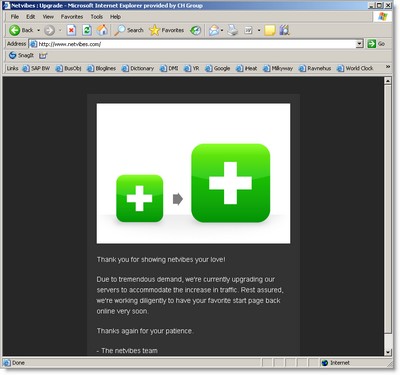The width and height of the screenshot is (400, 375).
Task: Expand the address bar dropdown list
Action: [359, 44]
